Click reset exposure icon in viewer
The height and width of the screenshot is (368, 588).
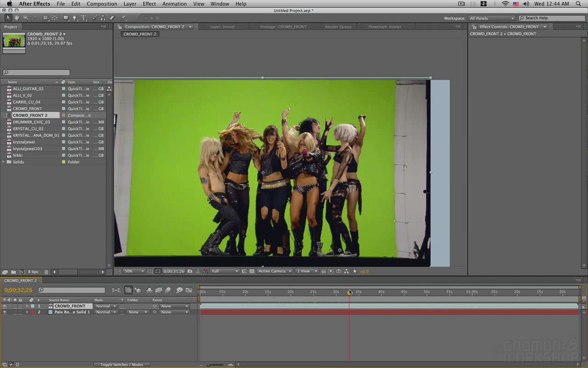tap(355, 271)
